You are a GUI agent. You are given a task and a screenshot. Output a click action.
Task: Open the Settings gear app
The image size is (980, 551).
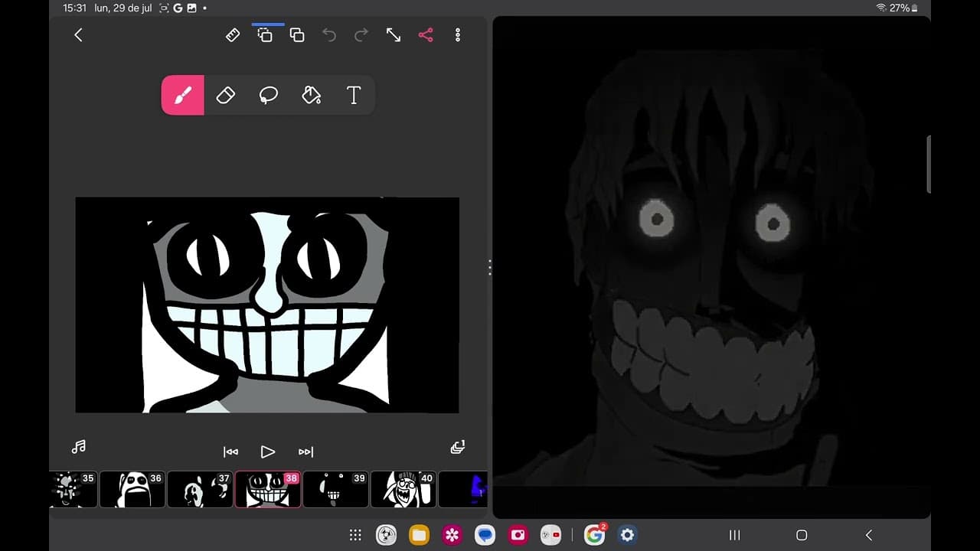627,535
